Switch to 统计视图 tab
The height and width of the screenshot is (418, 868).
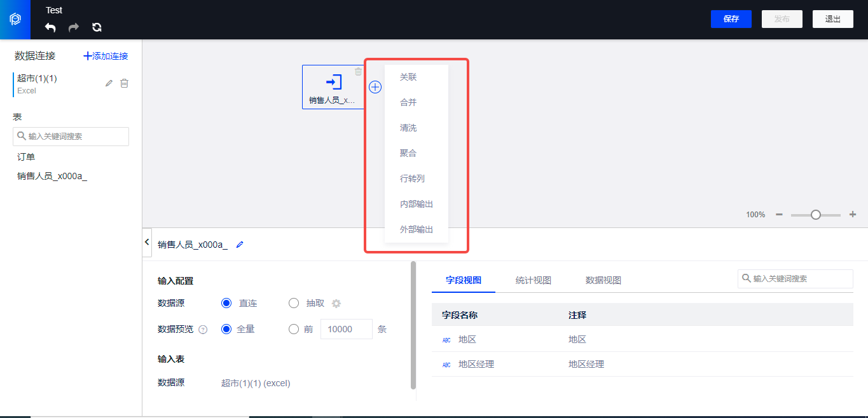point(533,280)
